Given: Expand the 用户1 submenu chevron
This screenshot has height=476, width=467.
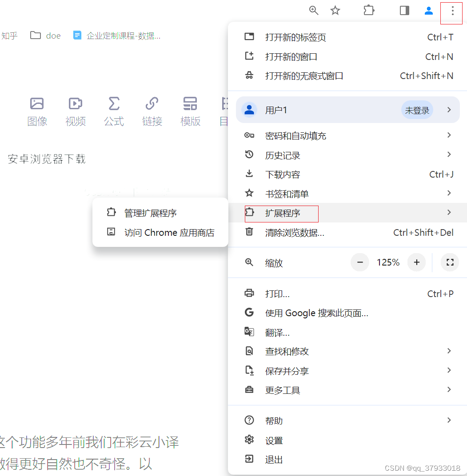Looking at the screenshot, I should tap(449, 110).
